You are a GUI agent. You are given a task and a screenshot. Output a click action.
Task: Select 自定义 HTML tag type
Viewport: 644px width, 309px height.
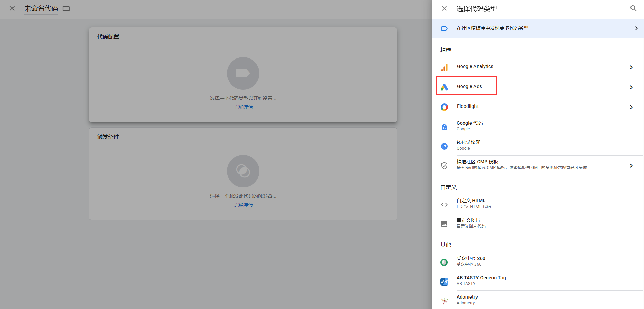pyautogui.click(x=538, y=204)
